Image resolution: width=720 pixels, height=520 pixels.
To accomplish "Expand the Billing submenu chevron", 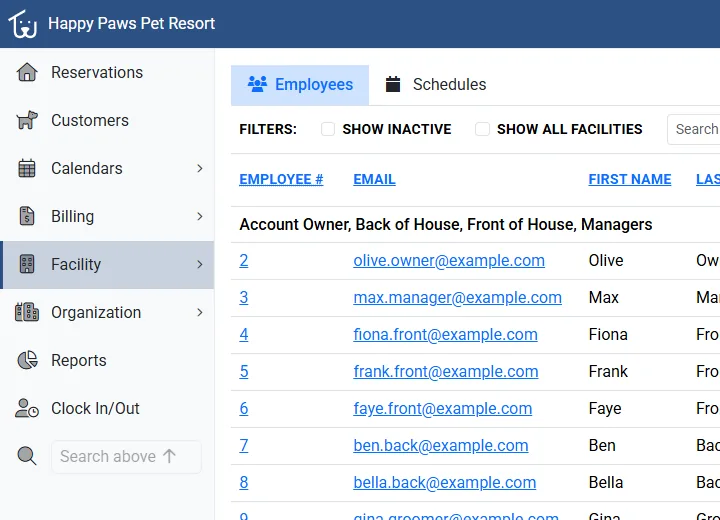I will 200,216.
